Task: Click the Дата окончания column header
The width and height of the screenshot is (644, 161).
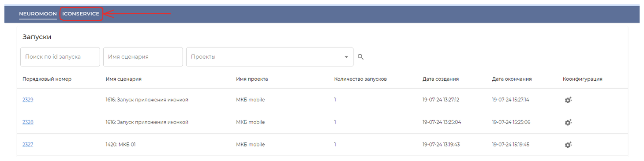Action: [x=512, y=79]
